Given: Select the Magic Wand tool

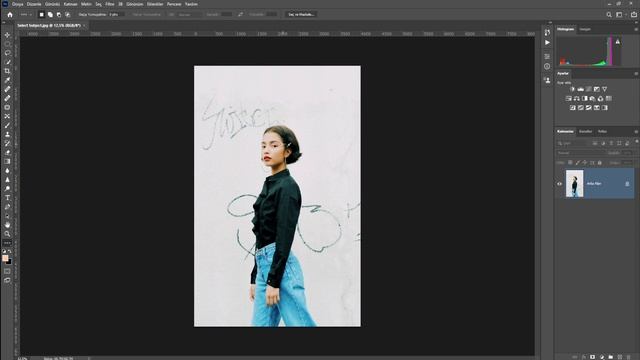Looking at the screenshot, I should [7, 62].
